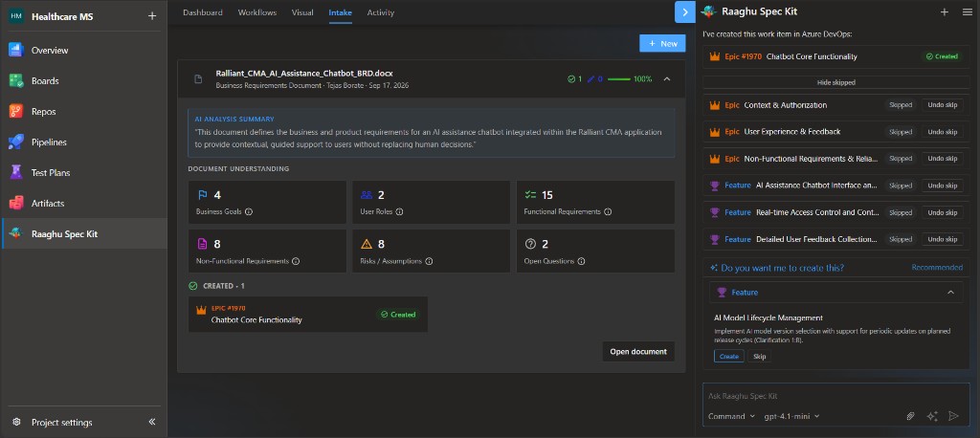Open Epic #1970 card in Created section
The image size is (980, 438).
(308, 315)
